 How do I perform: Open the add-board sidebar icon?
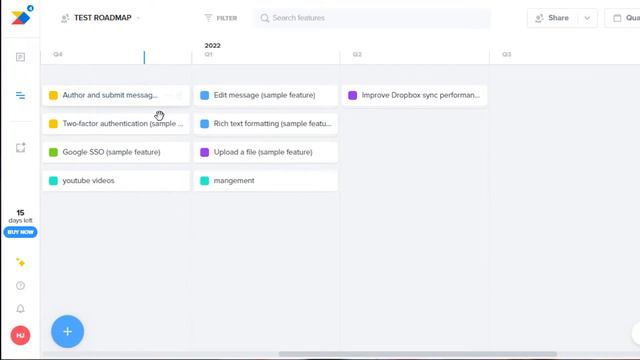tap(20, 147)
